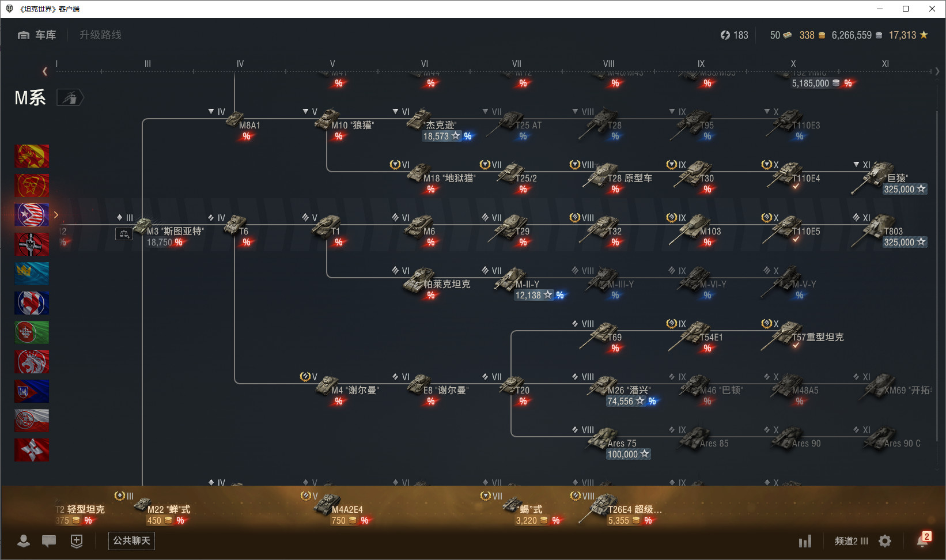Open the notifications bell icon
The height and width of the screenshot is (560, 946).
924,540
